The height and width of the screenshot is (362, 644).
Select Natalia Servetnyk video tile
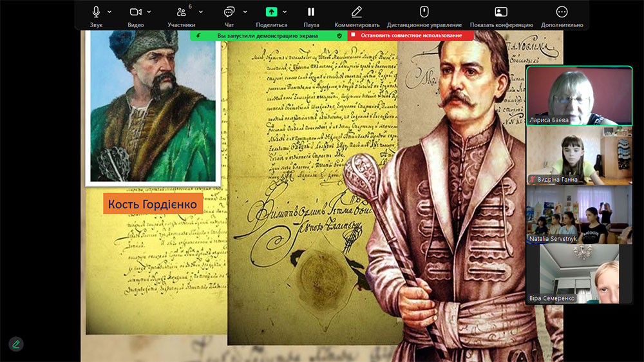(x=580, y=214)
